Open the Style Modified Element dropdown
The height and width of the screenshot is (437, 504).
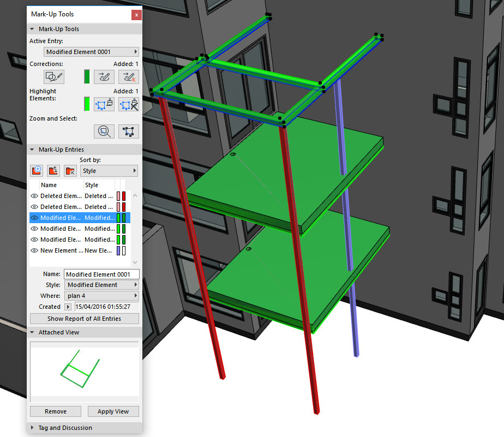pos(101,285)
